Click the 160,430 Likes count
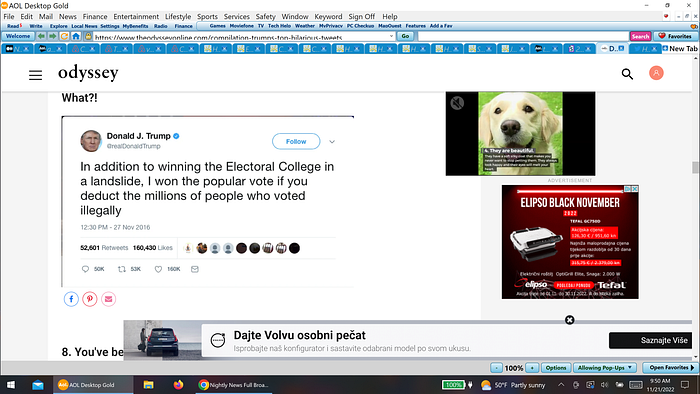 [x=153, y=248]
